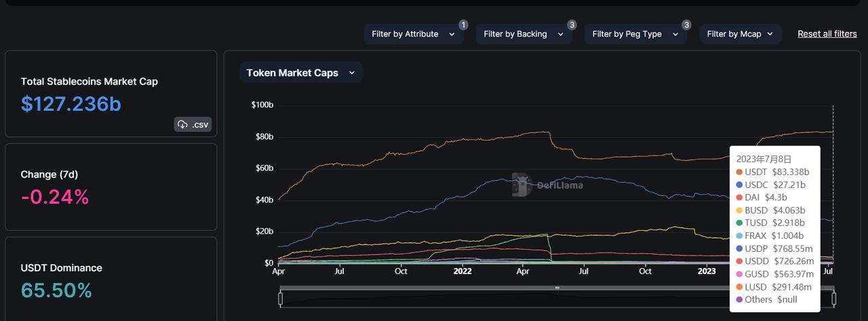Open the Filter by Backing dropdown
Viewport: 868px width, 321px height.
click(x=524, y=34)
